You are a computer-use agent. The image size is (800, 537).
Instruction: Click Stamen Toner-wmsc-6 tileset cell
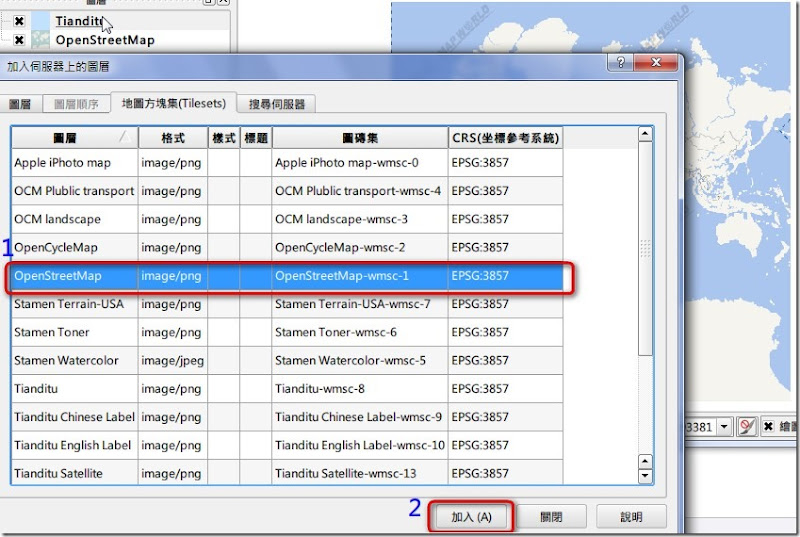pyautogui.click(x=360, y=332)
